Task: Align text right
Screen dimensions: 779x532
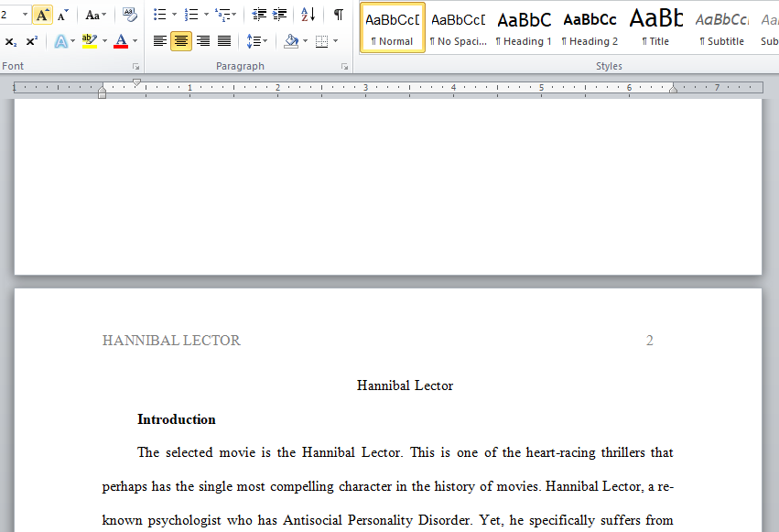Action: click(x=202, y=41)
